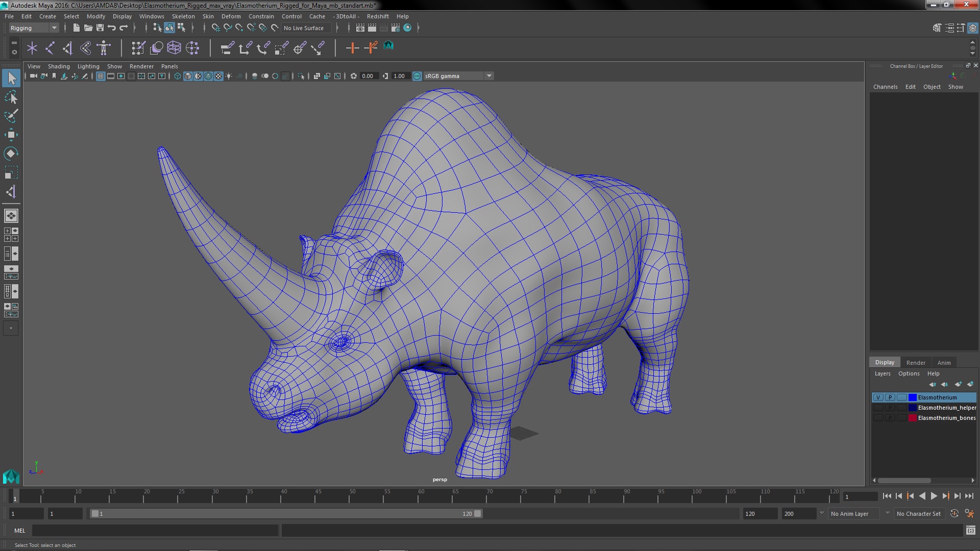This screenshot has height=551, width=980.
Task: Open the viewport Shading menu
Action: click(59, 66)
